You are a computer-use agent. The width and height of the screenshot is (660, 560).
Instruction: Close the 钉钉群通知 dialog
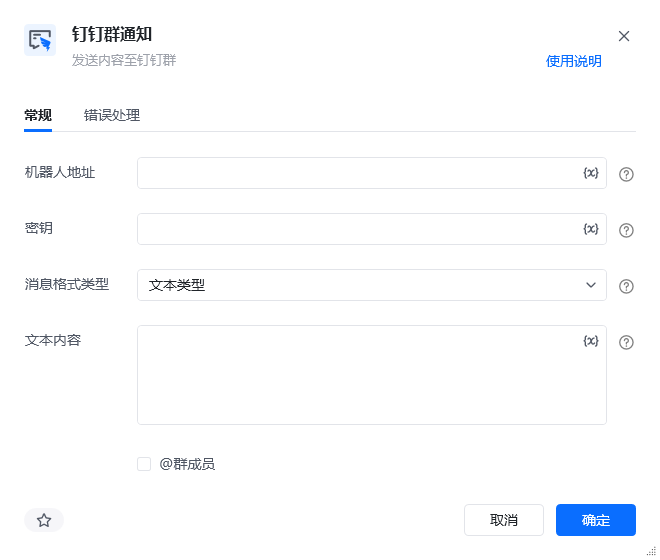(x=624, y=36)
